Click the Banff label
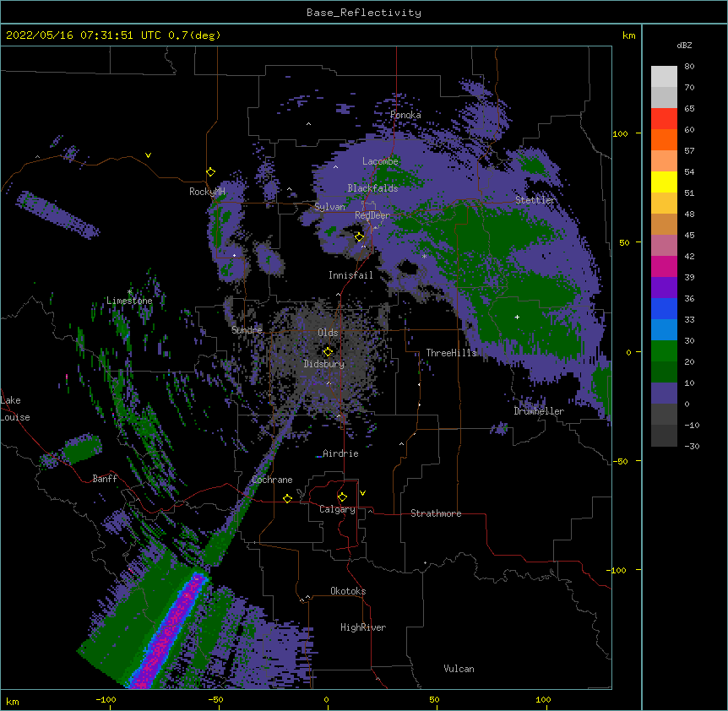728x711 pixels. pos(105,479)
